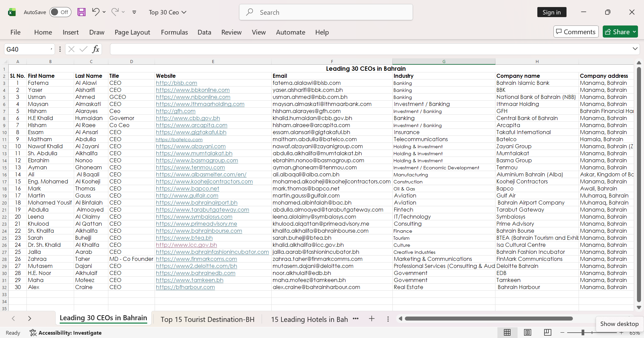Click the formula bar Cancel icon
The width and height of the screenshot is (644, 338).
(71, 49)
